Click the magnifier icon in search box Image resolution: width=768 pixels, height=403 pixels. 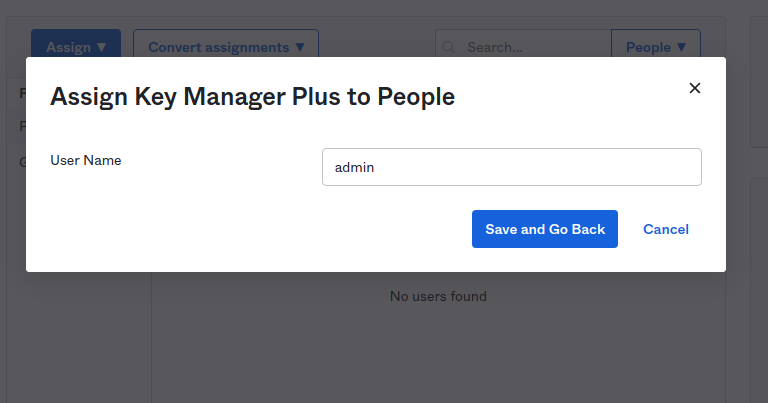pyautogui.click(x=449, y=47)
